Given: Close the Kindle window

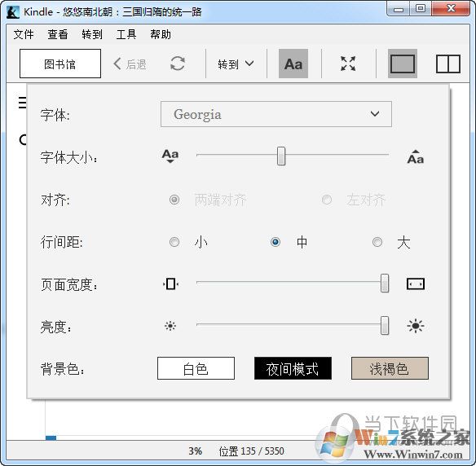Looking at the screenshot, I should coord(451,8).
